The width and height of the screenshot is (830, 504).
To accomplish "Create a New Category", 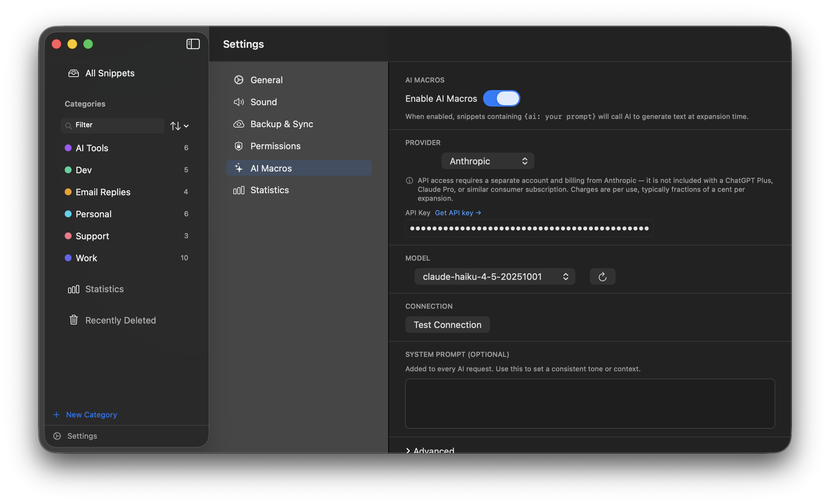I will coord(85,415).
